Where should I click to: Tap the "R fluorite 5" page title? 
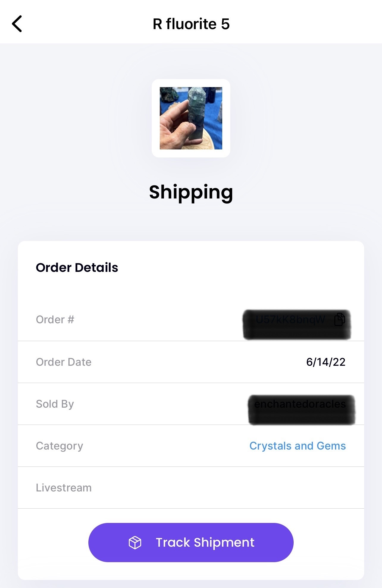pyautogui.click(x=191, y=24)
